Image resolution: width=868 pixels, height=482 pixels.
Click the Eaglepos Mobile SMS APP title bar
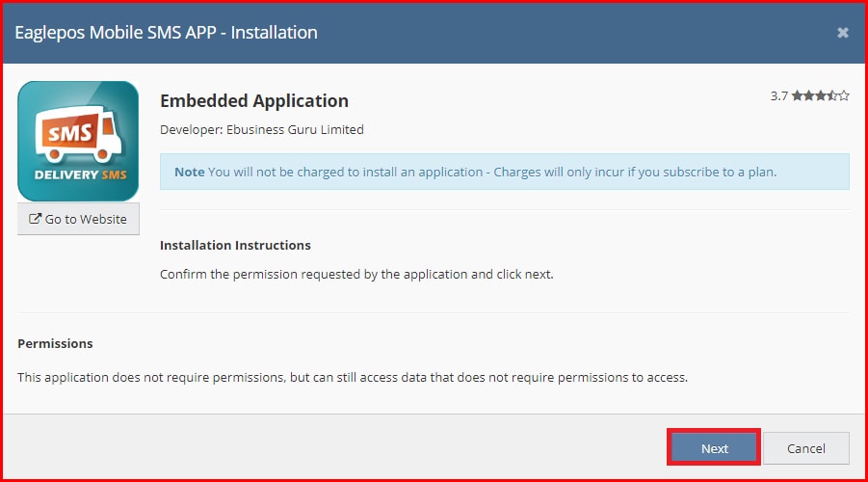pos(167,33)
